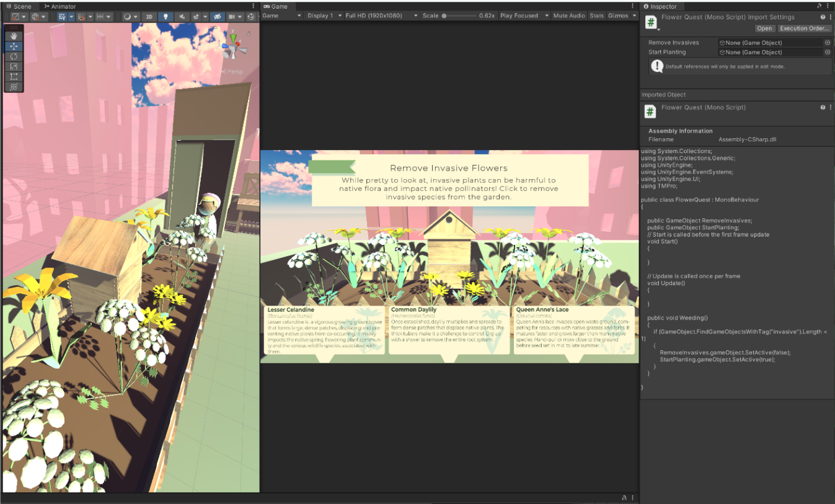This screenshot has width=835, height=504.
Task: Adjust the Game view Scale slider
Action: (459, 15)
